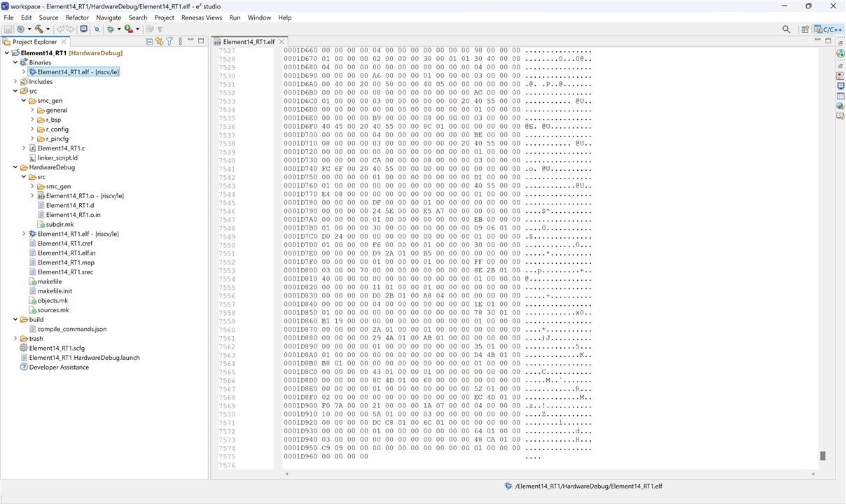Open the build dropdown next to the hammer
This screenshot has height=504, width=846.
coord(48,29)
